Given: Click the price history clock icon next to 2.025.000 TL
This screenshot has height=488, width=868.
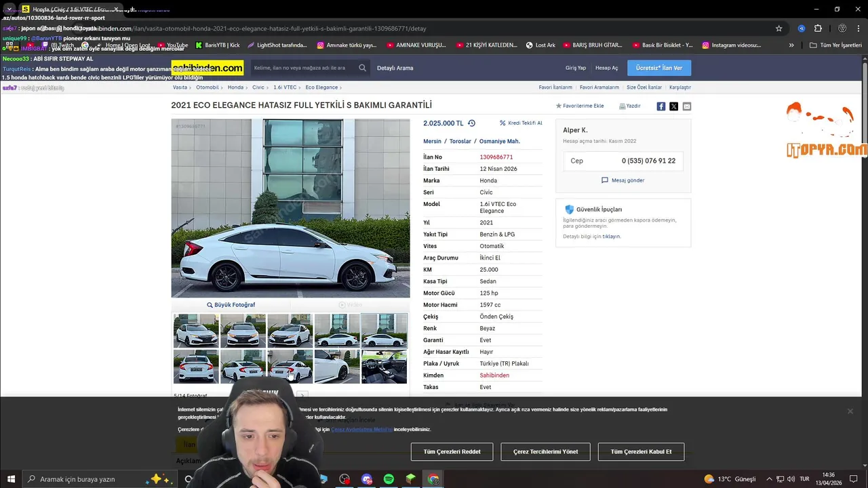Looking at the screenshot, I should click(x=471, y=123).
